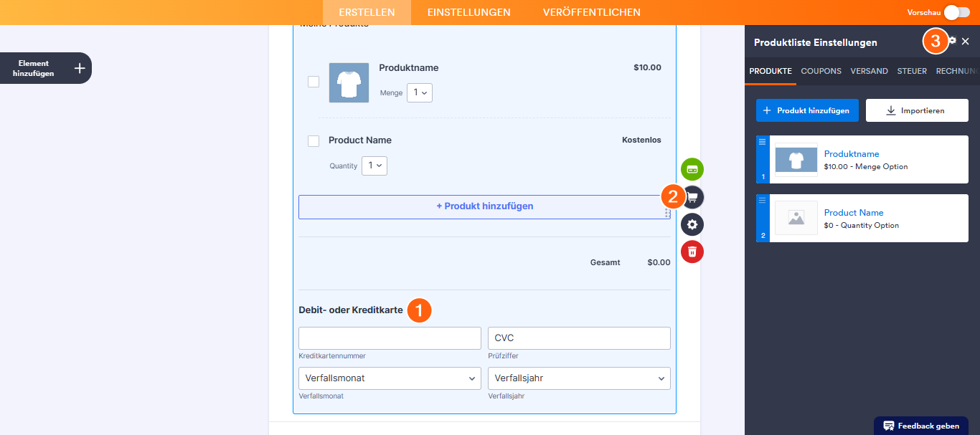Click the Product Name title in the form
The width and height of the screenshot is (980, 435).
click(360, 140)
